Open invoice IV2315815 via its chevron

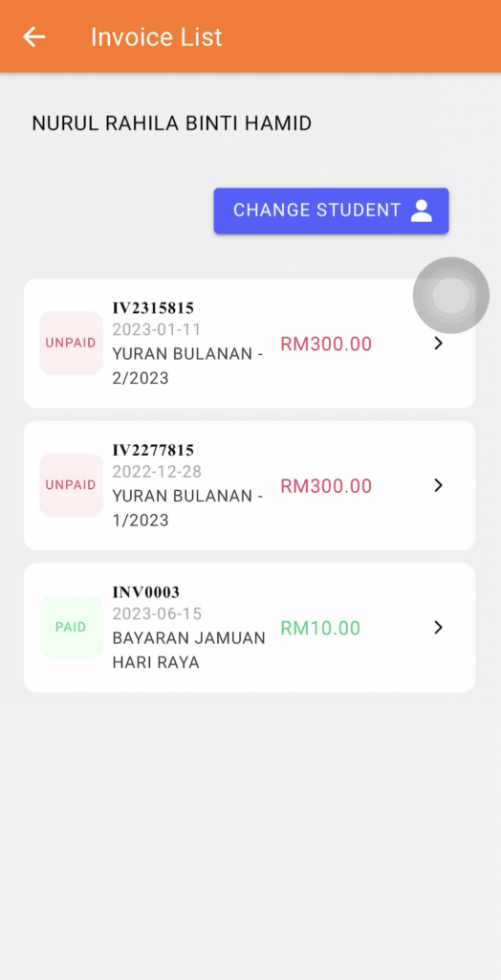(x=439, y=344)
